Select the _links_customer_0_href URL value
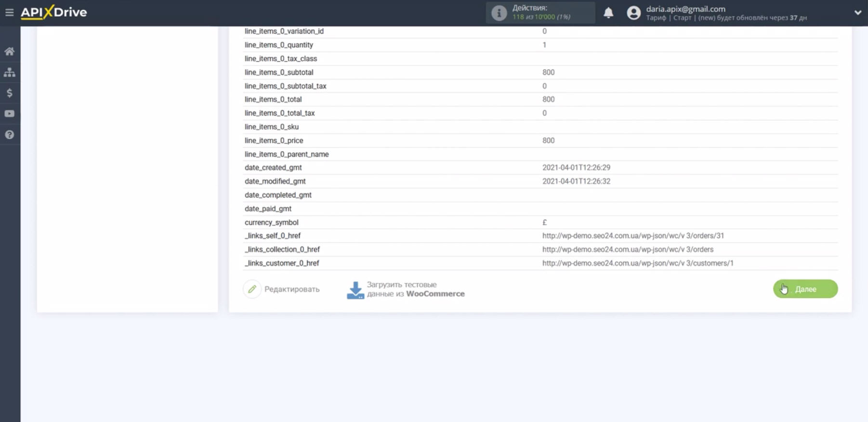 [x=638, y=263]
